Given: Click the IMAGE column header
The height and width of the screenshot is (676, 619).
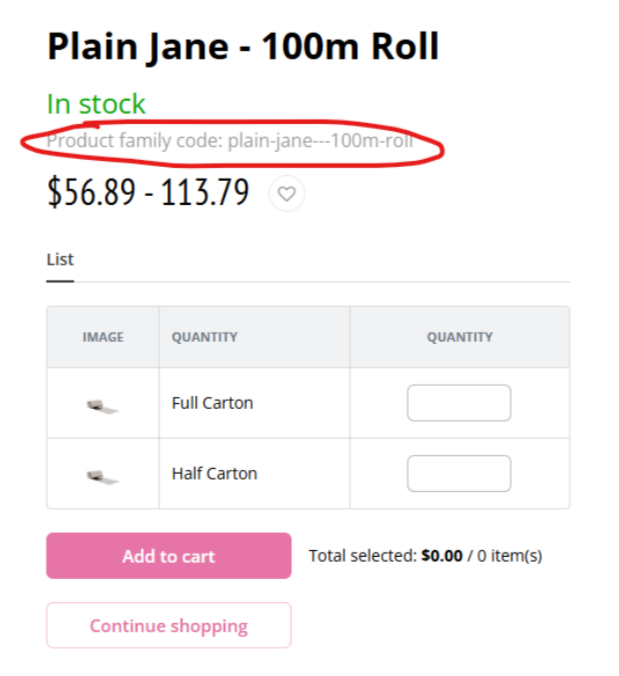Looking at the screenshot, I should [103, 337].
